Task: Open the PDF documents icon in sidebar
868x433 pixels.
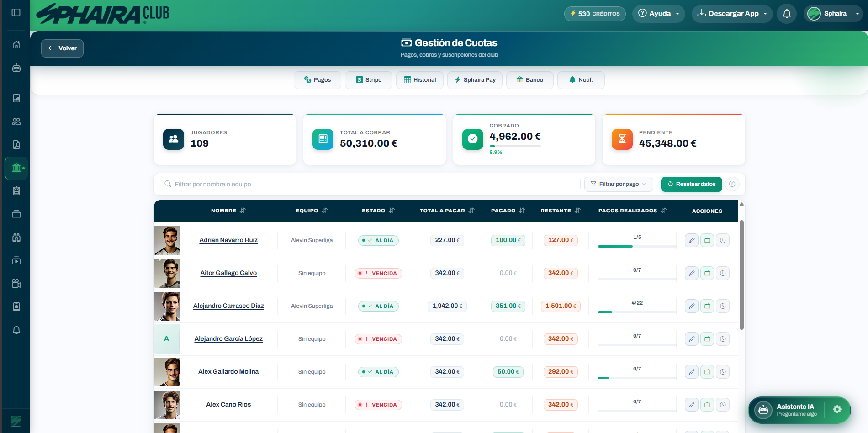Action: [x=16, y=144]
